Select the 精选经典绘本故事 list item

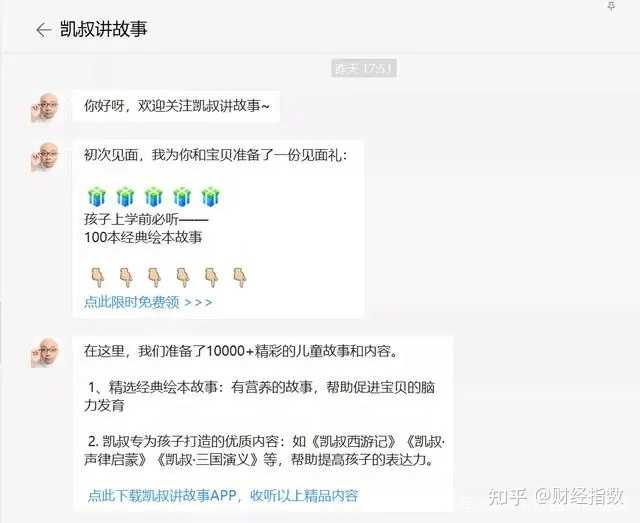[260, 396]
